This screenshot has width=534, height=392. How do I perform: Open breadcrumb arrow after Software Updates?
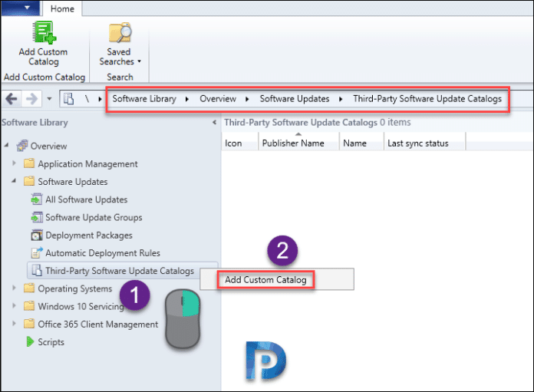[341, 99]
